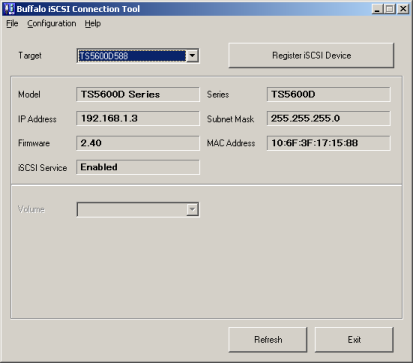Minimize the iSCSI Connection Tool window
This screenshot has height=363, width=413.
(377, 9)
